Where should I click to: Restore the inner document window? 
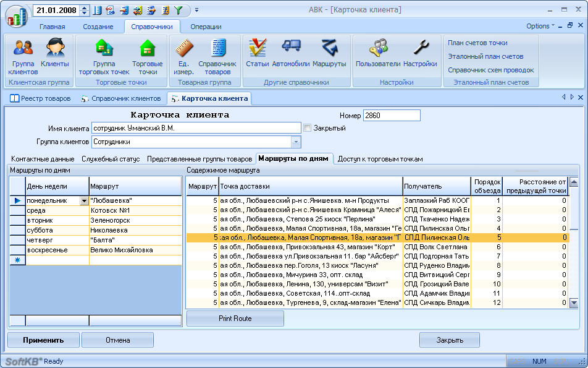pos(570,25)
